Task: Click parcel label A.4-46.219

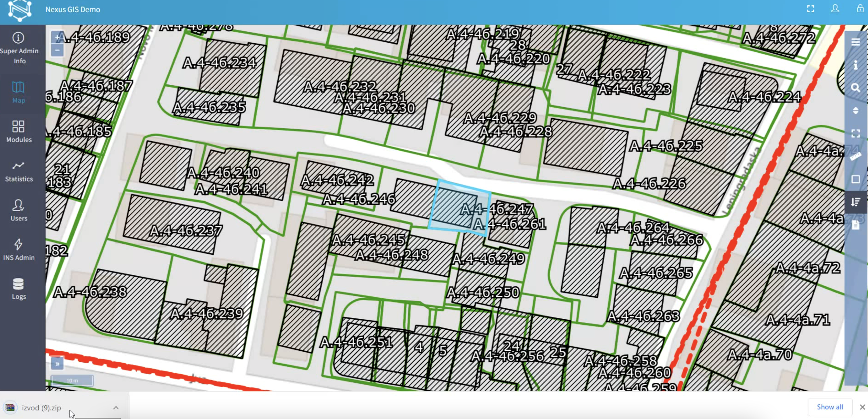Action: [483, 34]
